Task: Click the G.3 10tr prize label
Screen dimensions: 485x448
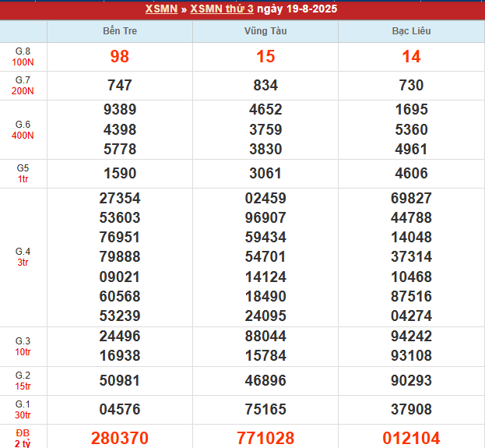Action: click(x=23, y=347)
